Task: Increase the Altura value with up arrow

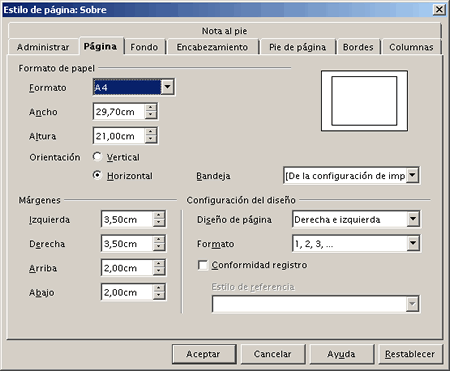Action: (x=151, y=132)
